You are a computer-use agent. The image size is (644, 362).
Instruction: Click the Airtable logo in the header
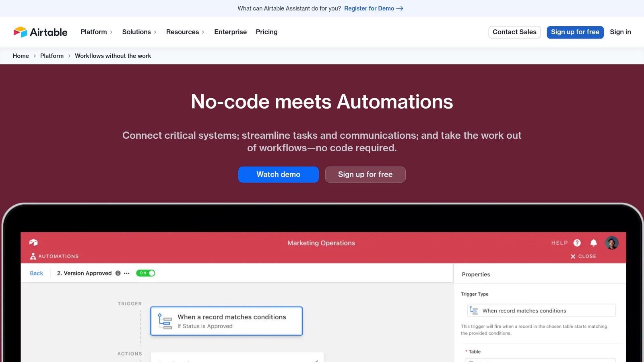[40, 32]
